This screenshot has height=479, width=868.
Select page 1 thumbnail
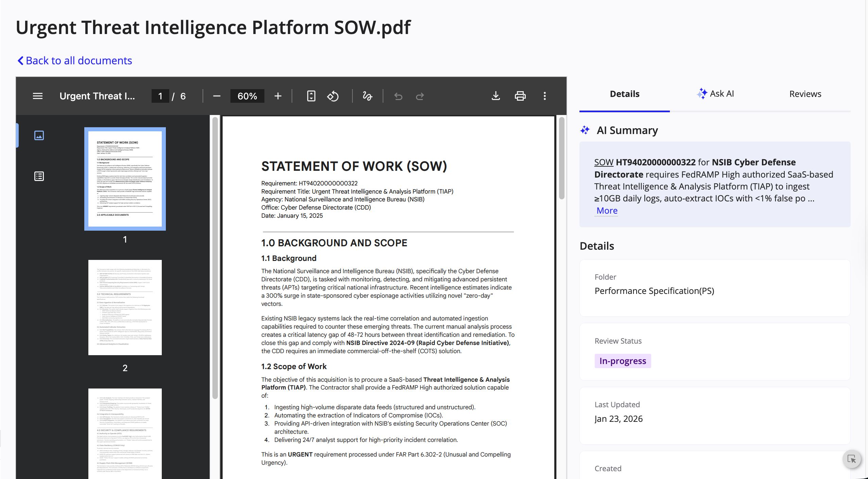[125, 179]
